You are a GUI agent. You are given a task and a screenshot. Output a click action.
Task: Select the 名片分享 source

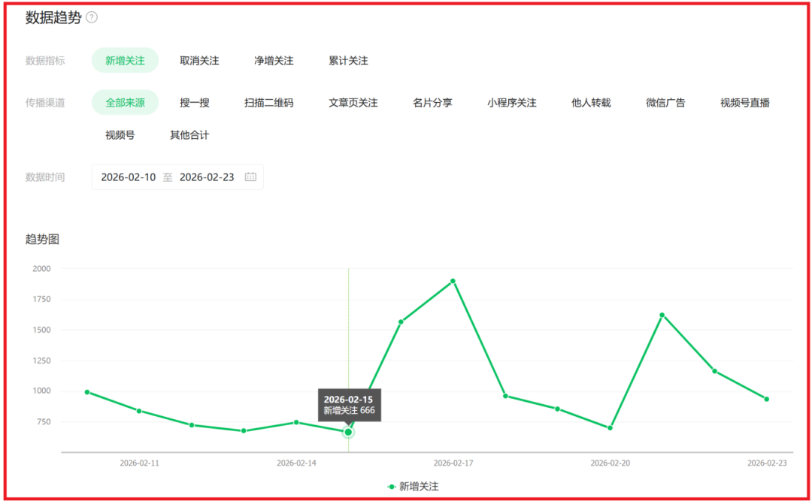coord(432,103)
